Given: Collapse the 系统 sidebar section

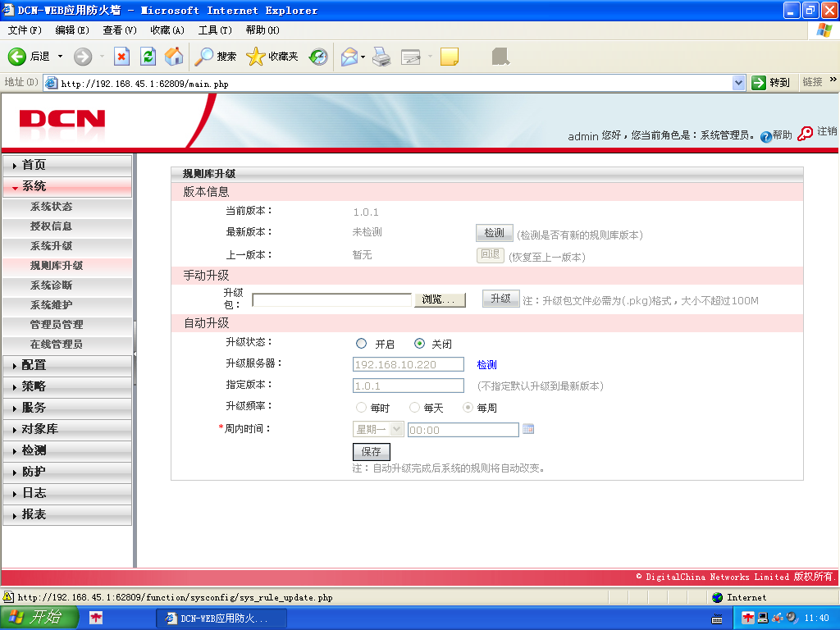Looking at the screenshot, I should pos(67,186).
